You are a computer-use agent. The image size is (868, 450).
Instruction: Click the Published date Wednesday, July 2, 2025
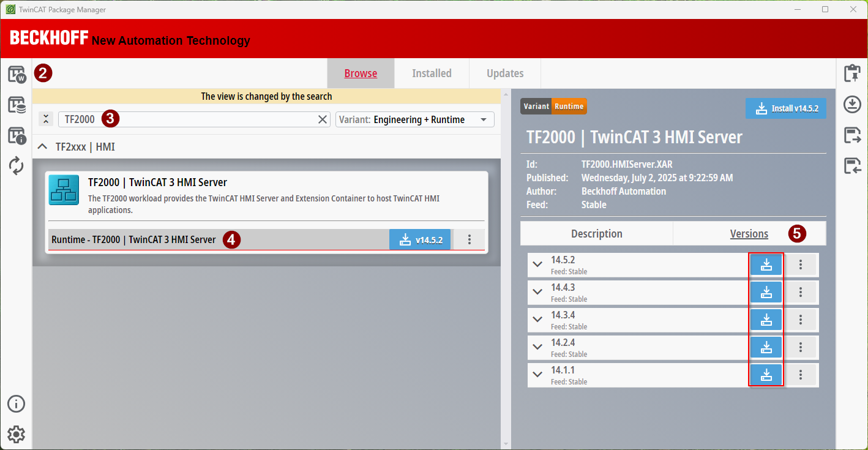coord(657,178)
